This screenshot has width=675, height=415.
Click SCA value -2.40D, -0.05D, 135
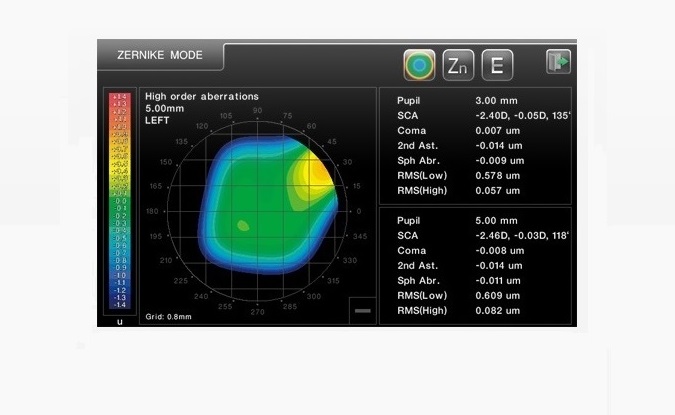pyautogui.click(x=523, y=116)
